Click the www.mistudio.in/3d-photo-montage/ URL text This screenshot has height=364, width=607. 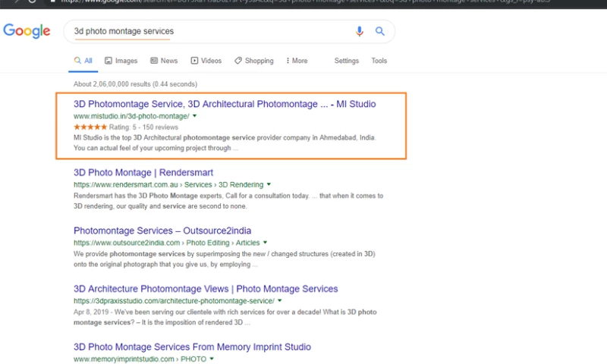point(131,116)
